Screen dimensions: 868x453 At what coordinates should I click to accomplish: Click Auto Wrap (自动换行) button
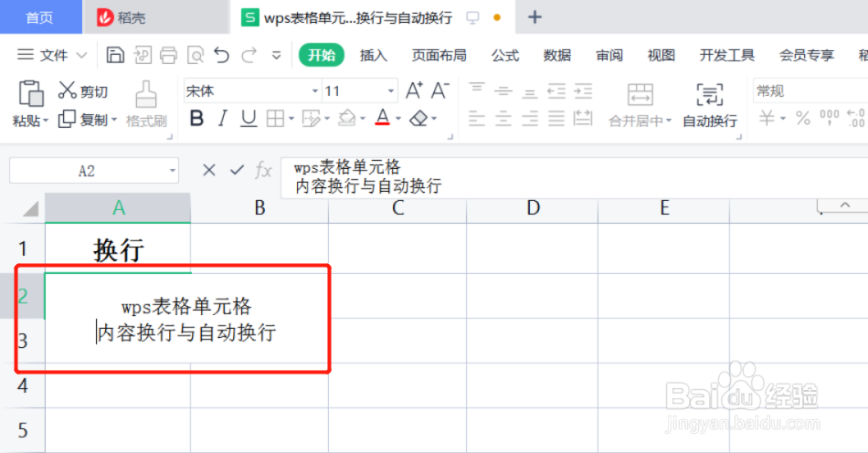click(710, 105)
